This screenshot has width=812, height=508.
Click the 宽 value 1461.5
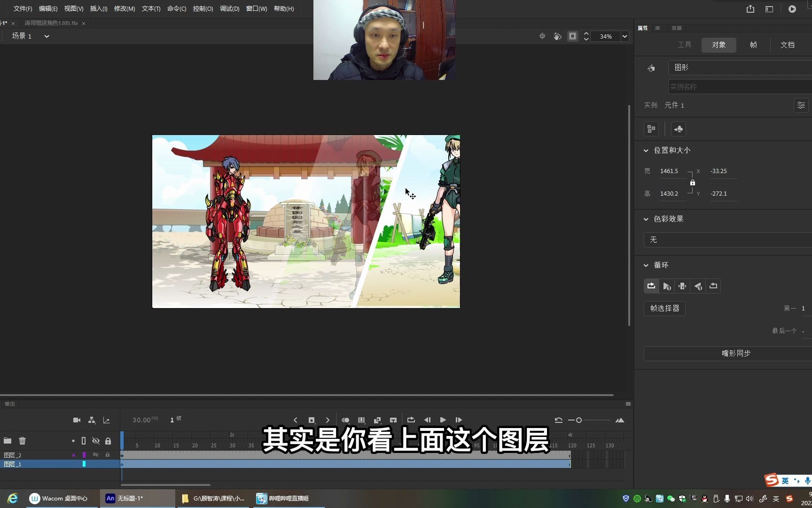click(x=669, y=171)
